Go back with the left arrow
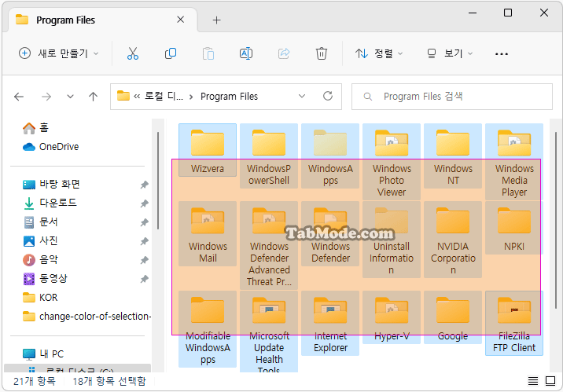563x392 pixels. pyautogui.click(x=19, y=97)
